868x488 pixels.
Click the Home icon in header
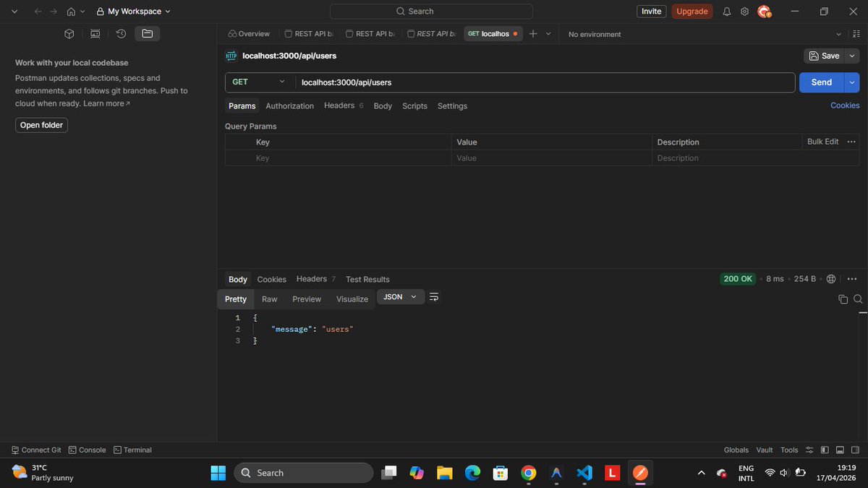point(71,12)
